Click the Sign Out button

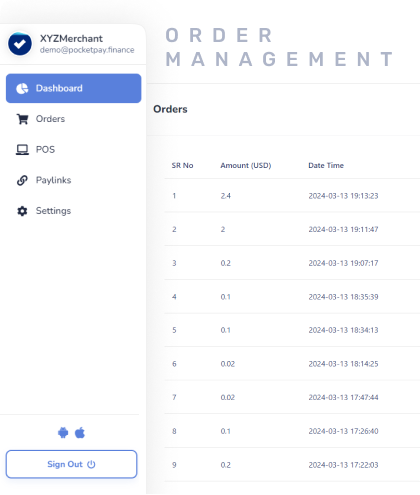click(71, 464)
